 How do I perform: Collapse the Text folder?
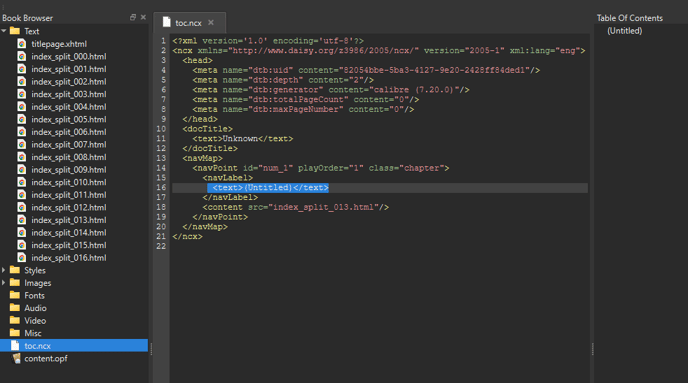click(4, 31)
